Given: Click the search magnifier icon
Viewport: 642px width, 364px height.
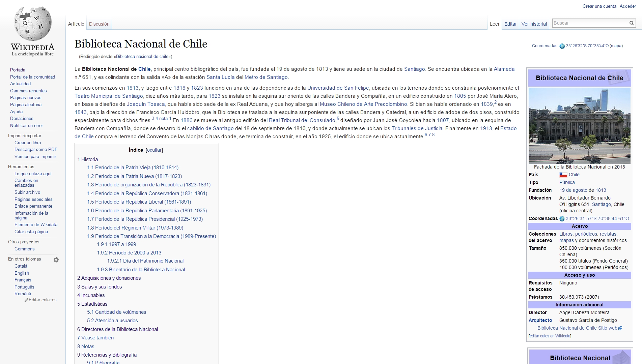Looking at the screenshot, I should 632,23.
